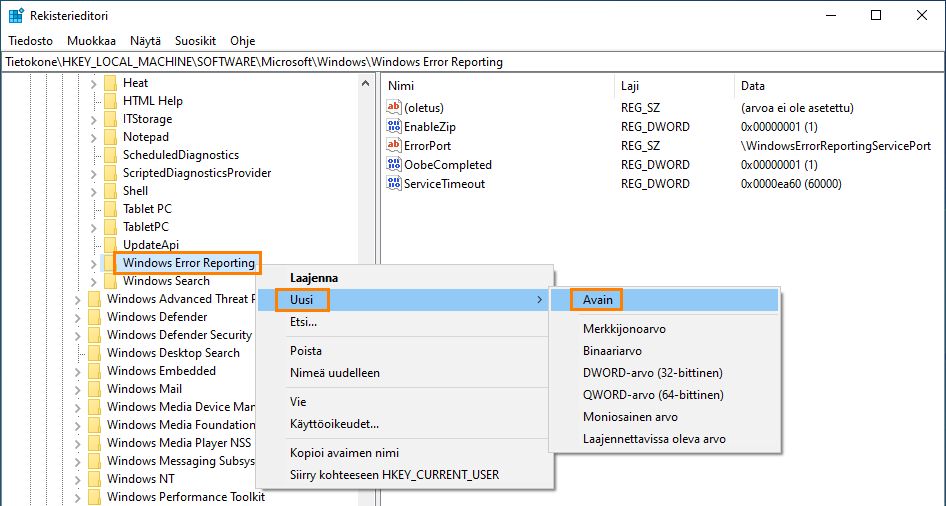
Task: Click the Windows Performance Toolkit folder icon
Action: coord(94,497)
